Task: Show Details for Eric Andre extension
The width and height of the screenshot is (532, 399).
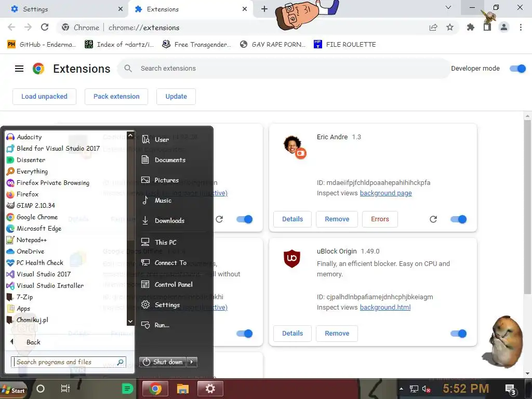Action: pos(292,219)
